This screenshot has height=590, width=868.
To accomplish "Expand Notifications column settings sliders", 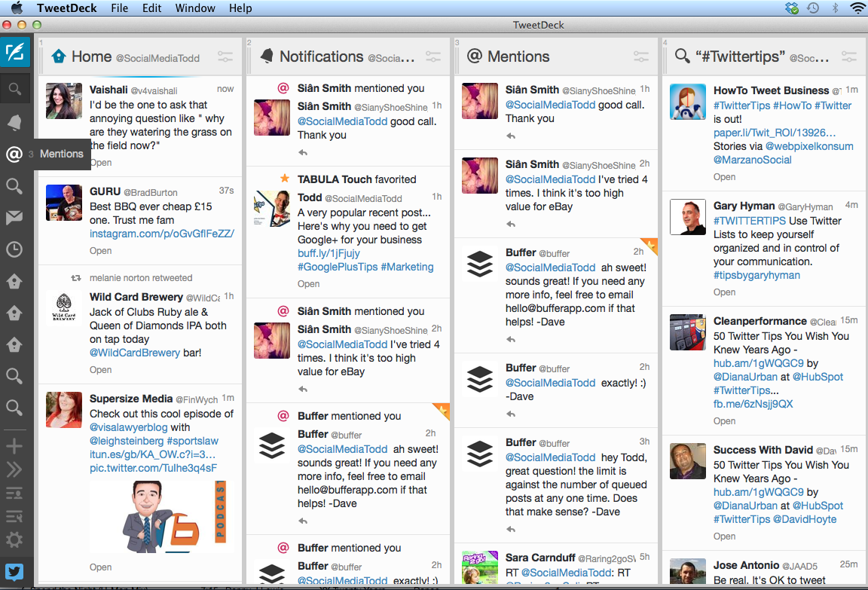I will 433,57.
